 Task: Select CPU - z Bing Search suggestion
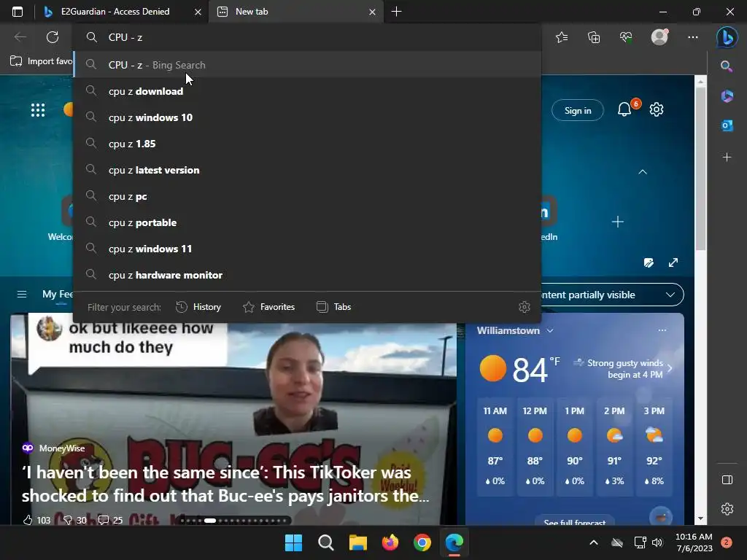point(307,65)
